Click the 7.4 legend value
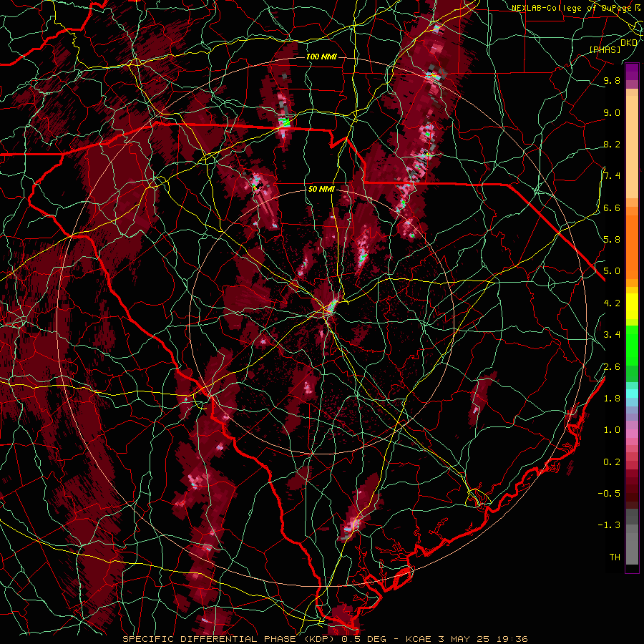 point(612,176)
